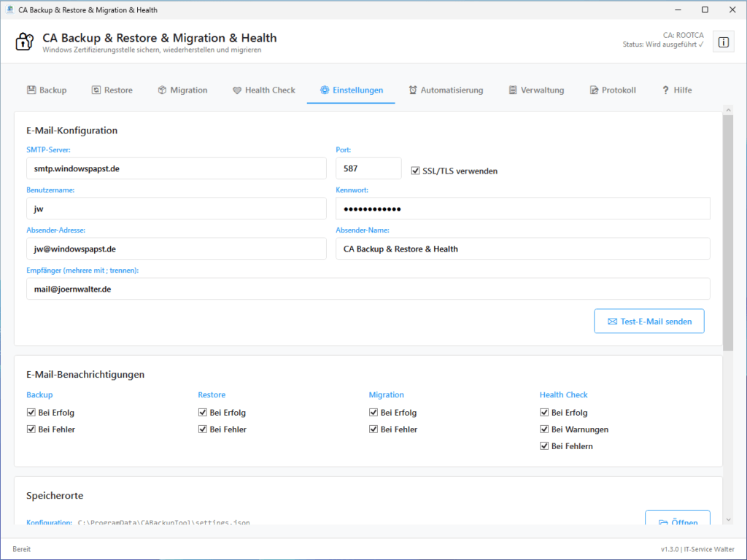Open the Restore tab
This screenshot has width=747, height=560.
tap(112, 90)
